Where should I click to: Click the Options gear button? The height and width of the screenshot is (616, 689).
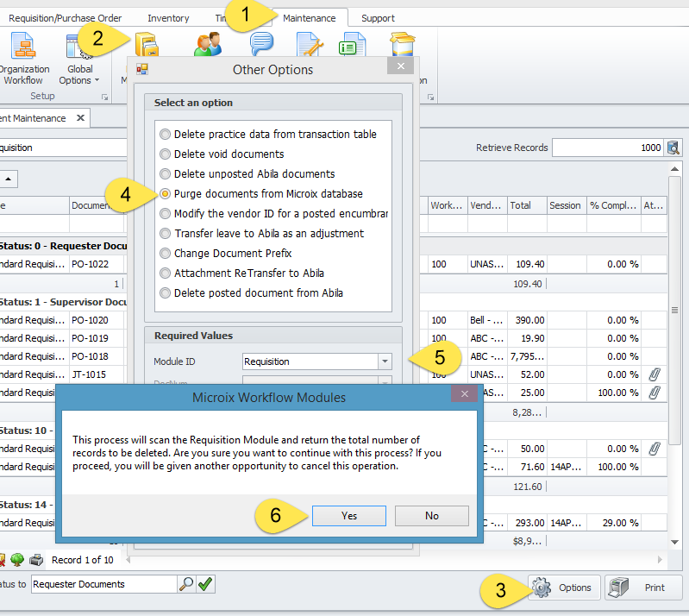click(565, 588)
